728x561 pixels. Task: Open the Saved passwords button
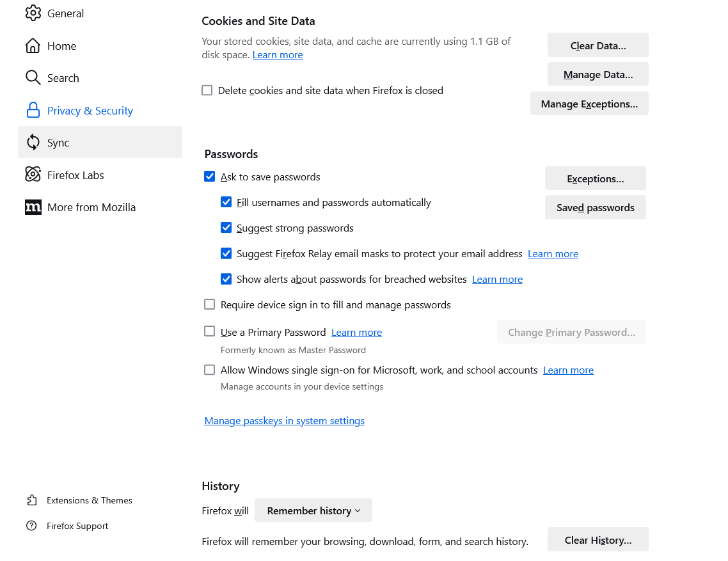pos(595,208)
